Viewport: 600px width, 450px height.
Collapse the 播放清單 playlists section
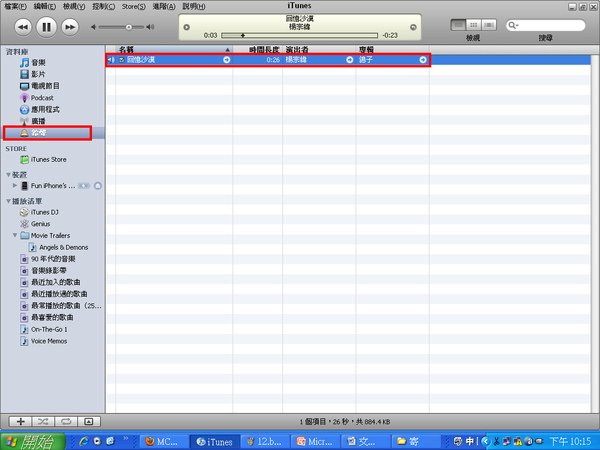tap(8, 201)
